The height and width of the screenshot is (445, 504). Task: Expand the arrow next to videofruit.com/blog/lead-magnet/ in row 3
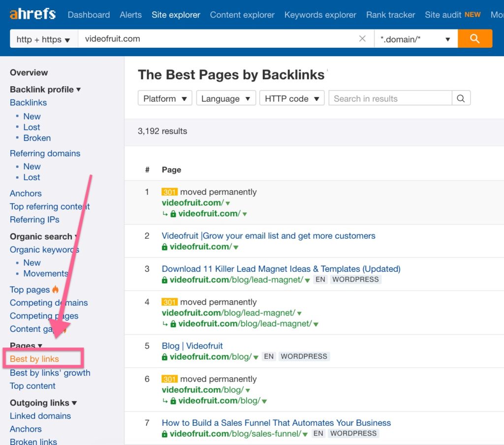point(307,281)
